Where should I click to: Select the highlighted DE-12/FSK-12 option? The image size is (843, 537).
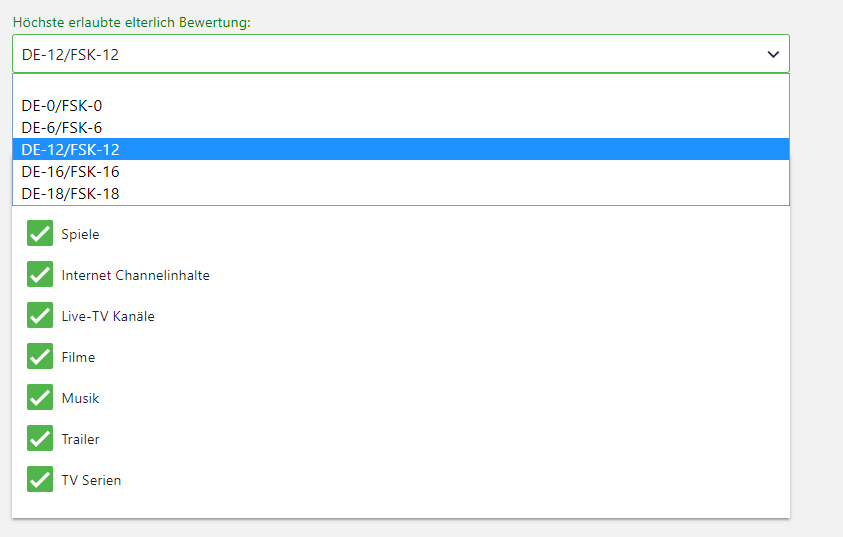(x=401, y=149)
